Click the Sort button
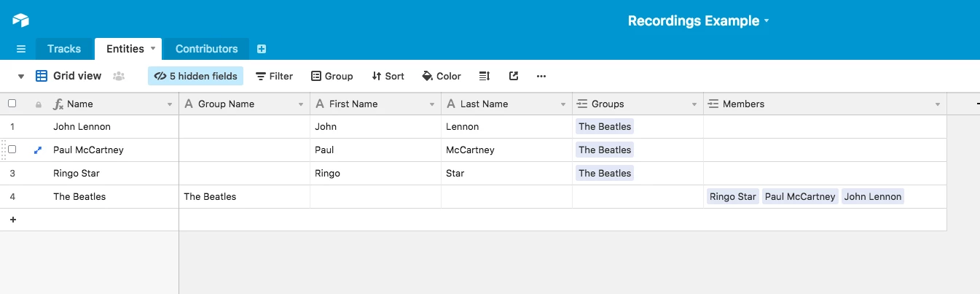This screenshot has width=980, height=294. [388, 76]
